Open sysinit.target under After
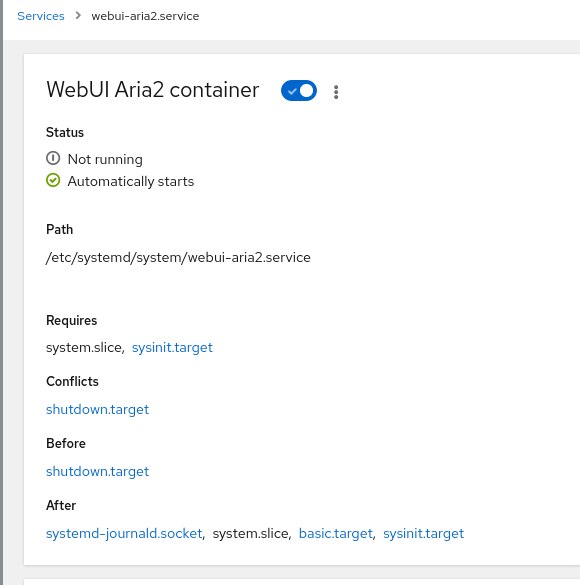The width and height of the screenshot is (580, 585). tap(423, 534)
